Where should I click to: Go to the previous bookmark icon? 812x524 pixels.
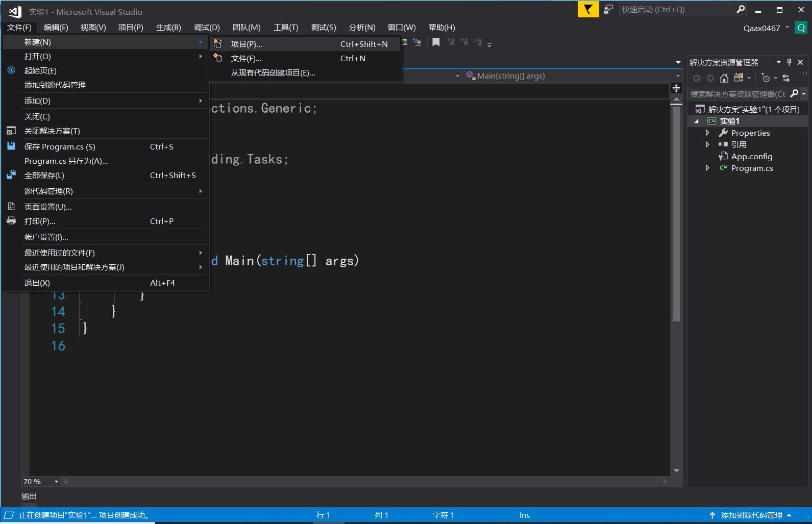pyautogui.click(x=451, y=42)
